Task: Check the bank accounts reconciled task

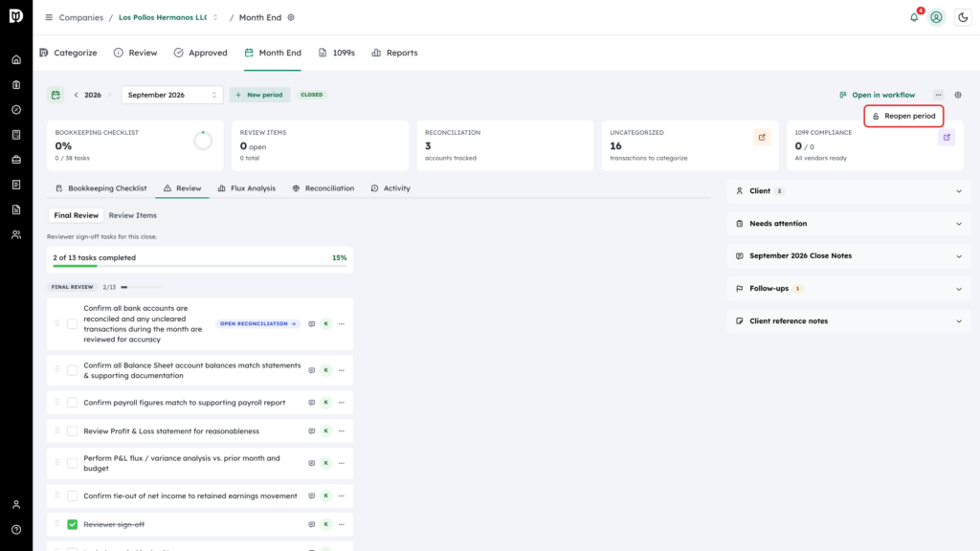Action: point(73,324)
